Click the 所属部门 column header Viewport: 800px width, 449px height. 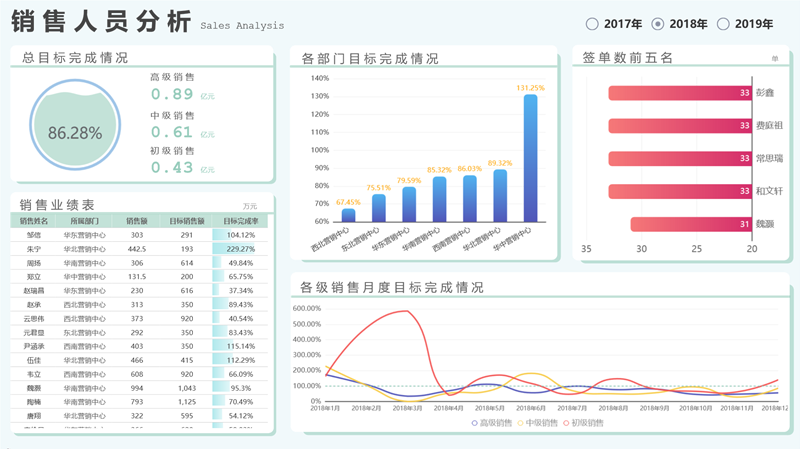click(85, 221)
